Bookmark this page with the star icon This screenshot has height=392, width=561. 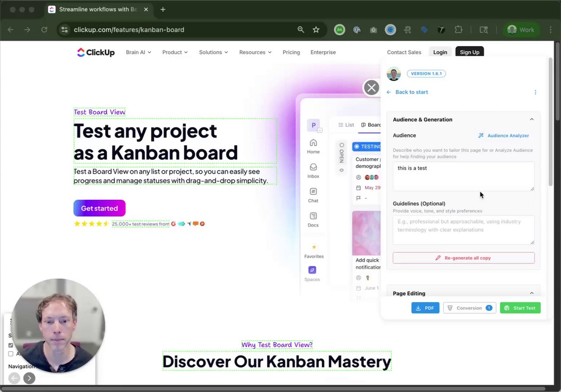pyautogui.click(x=316, y=30)
